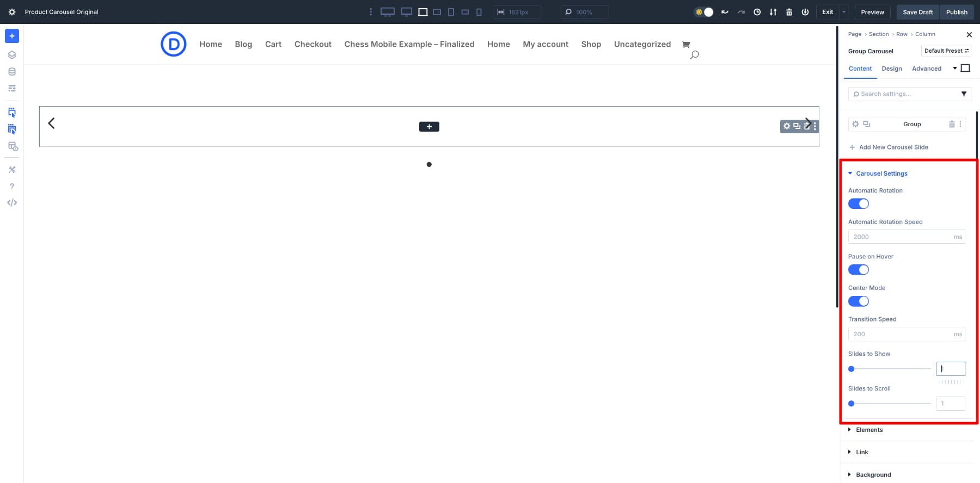Open Shop menu item in site header
980x483 pixels.
point(591,44)
